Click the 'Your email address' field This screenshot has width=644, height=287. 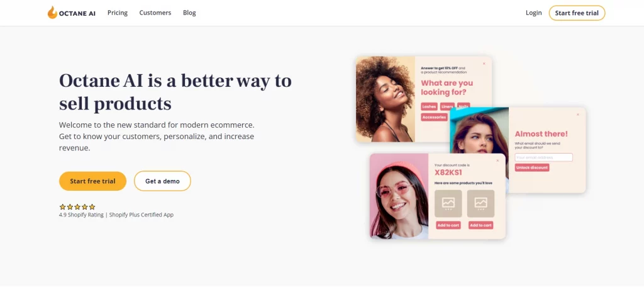click(543, 157)
